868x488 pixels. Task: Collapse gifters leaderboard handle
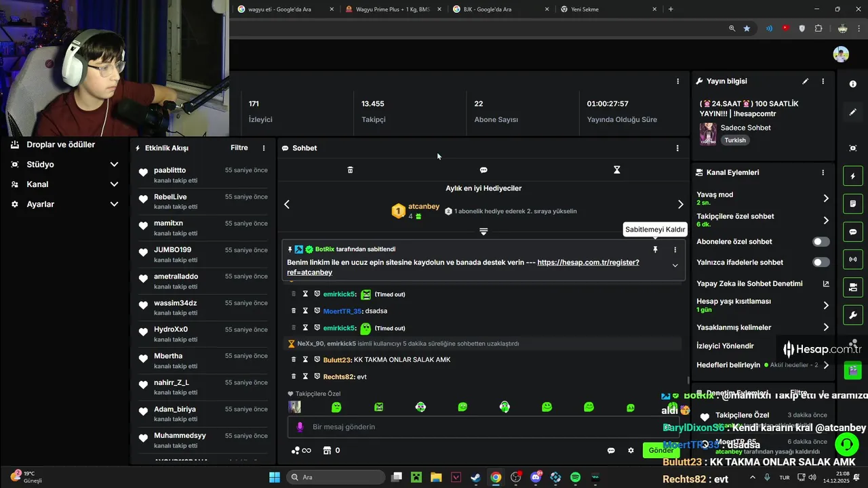(484, 232)
